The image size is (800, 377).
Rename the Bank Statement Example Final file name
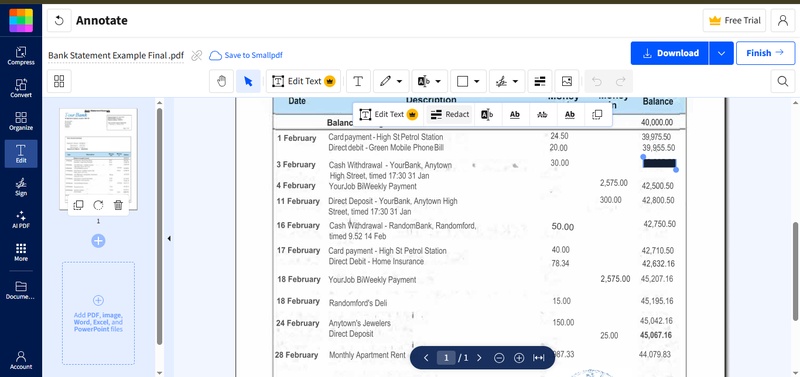(116, 56)
